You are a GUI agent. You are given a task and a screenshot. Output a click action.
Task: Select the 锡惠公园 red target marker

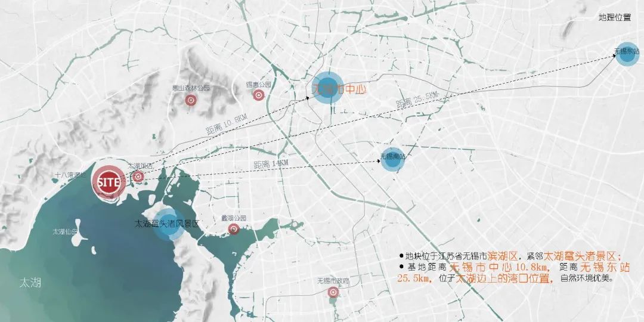[x=258, y=95]
